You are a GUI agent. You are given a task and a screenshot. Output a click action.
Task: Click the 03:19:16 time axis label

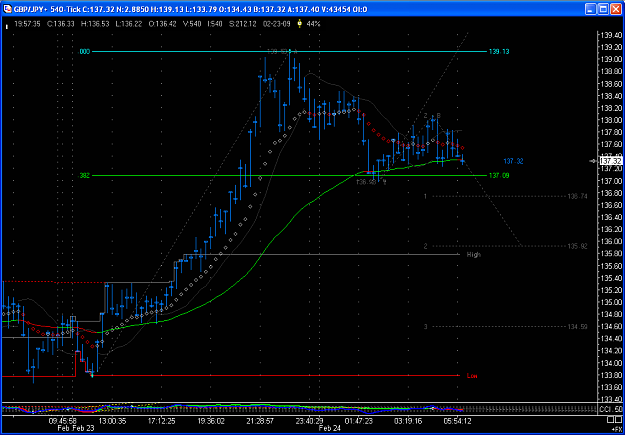click(408, 421)
